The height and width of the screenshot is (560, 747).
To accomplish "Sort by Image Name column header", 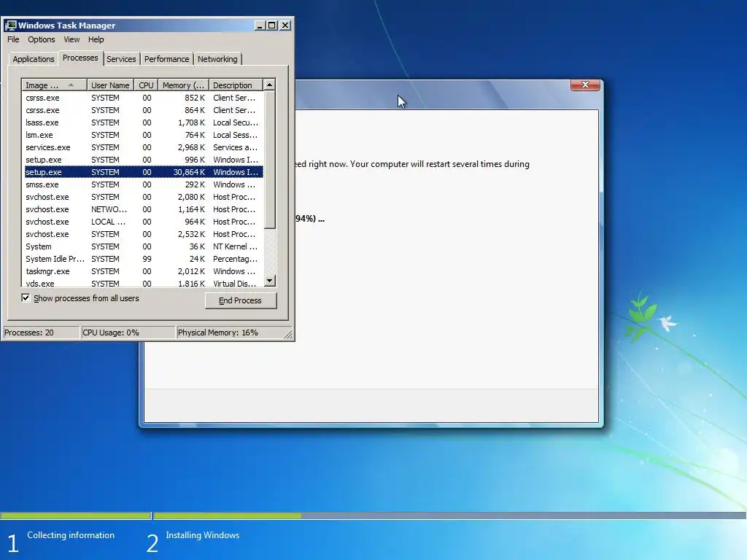I will [54, 85].
